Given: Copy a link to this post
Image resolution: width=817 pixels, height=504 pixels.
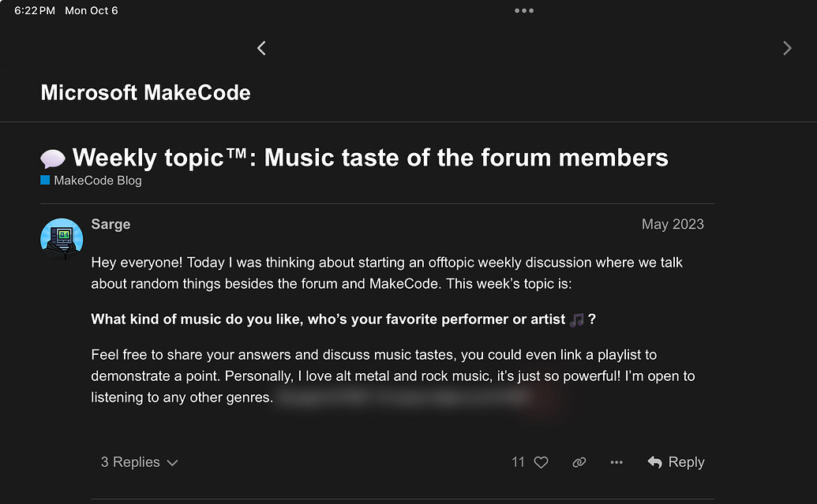Looking at the screenshot, I should tap(579, 462).
